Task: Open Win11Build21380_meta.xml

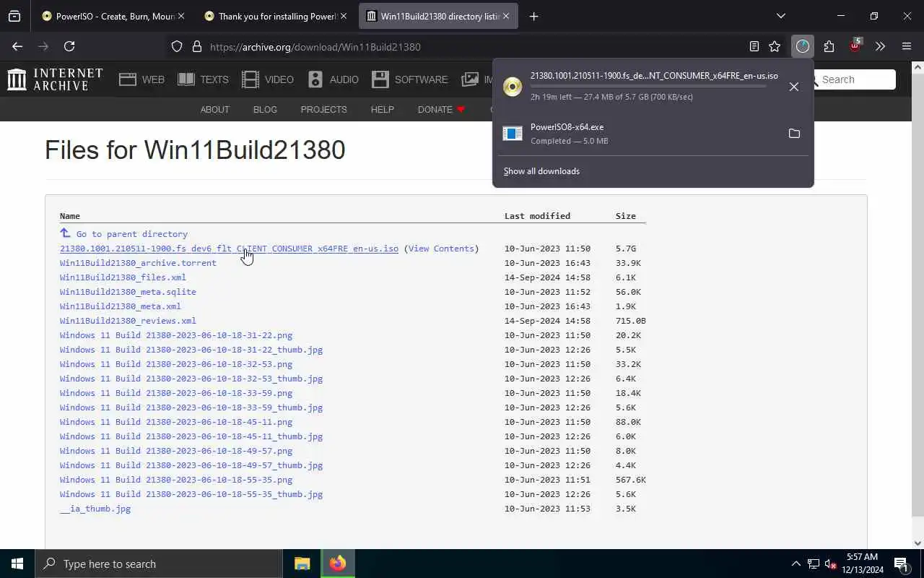Action: click(x=121, y=306)
